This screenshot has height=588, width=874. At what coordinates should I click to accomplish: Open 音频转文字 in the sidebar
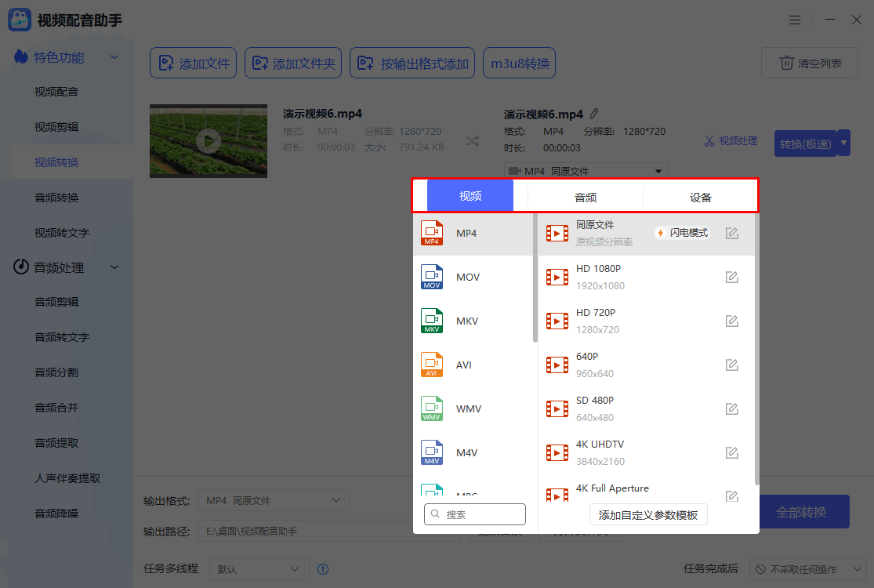tap(62, 337)
